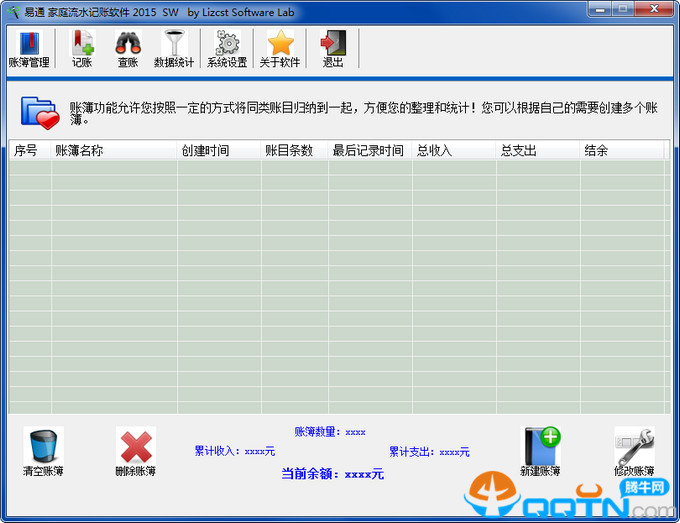Sort by the 总收入 column header
The image size is (680, 523).
(x=454, y=151)
